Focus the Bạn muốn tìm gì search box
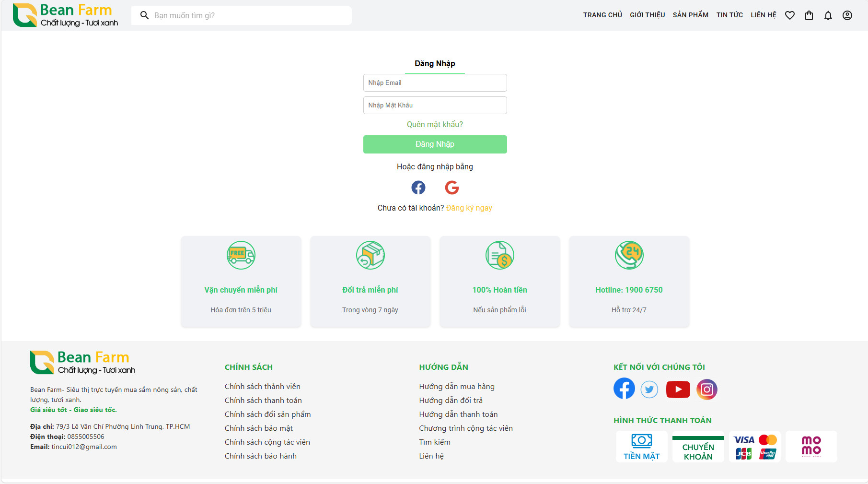868x484 pixels. 242,15
